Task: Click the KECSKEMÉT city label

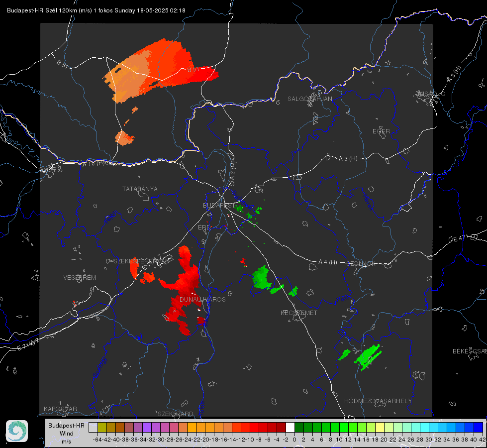Action: [299, 313]
